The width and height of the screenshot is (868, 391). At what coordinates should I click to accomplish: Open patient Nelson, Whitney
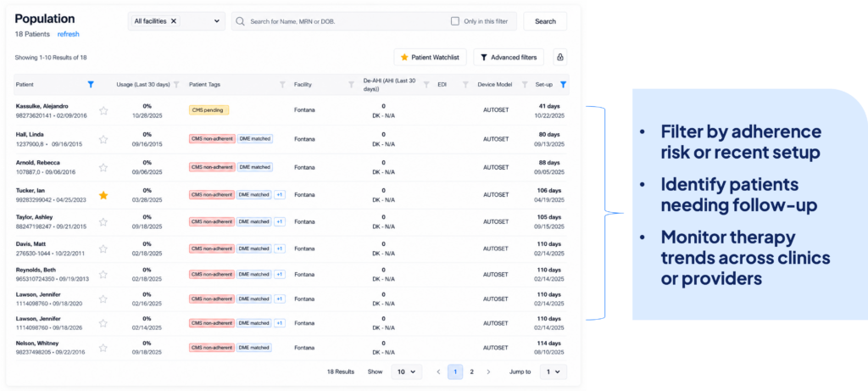click(37, 343)
